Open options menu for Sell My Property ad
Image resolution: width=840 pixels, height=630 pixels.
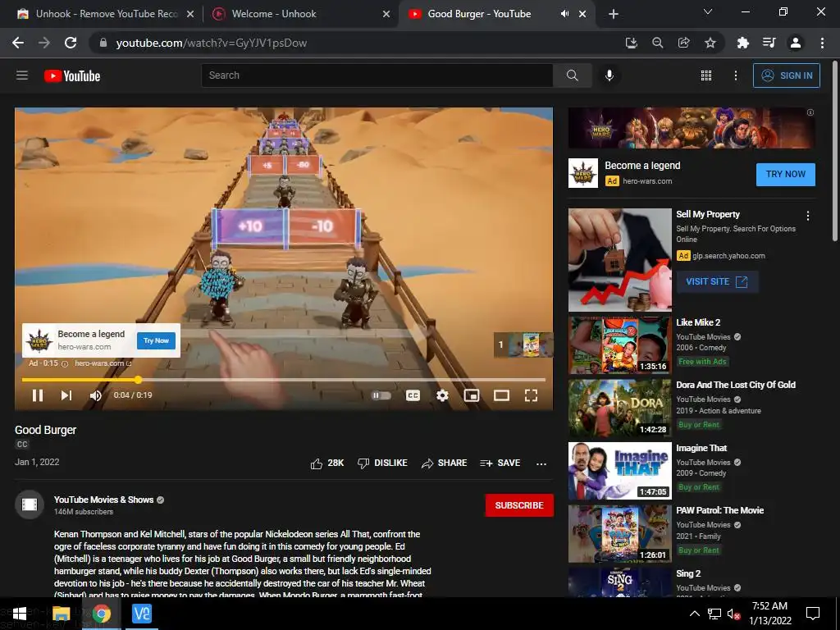[x=808, y=216]
